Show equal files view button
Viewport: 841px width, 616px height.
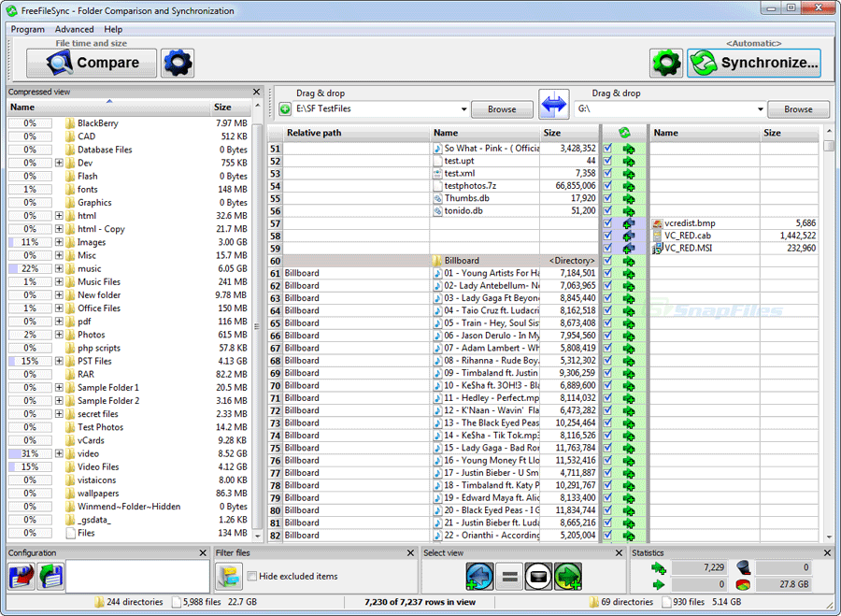(509, 577)
